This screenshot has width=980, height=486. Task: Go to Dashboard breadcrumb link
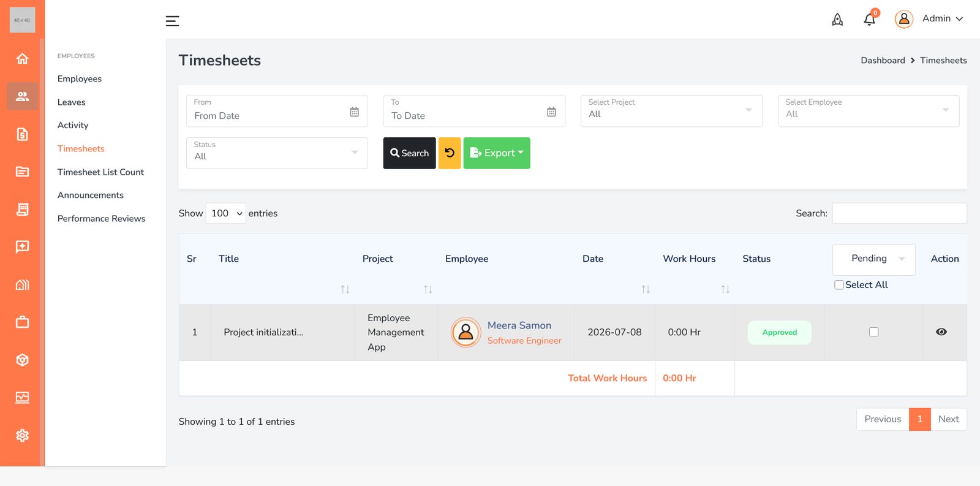coord(883,60)
